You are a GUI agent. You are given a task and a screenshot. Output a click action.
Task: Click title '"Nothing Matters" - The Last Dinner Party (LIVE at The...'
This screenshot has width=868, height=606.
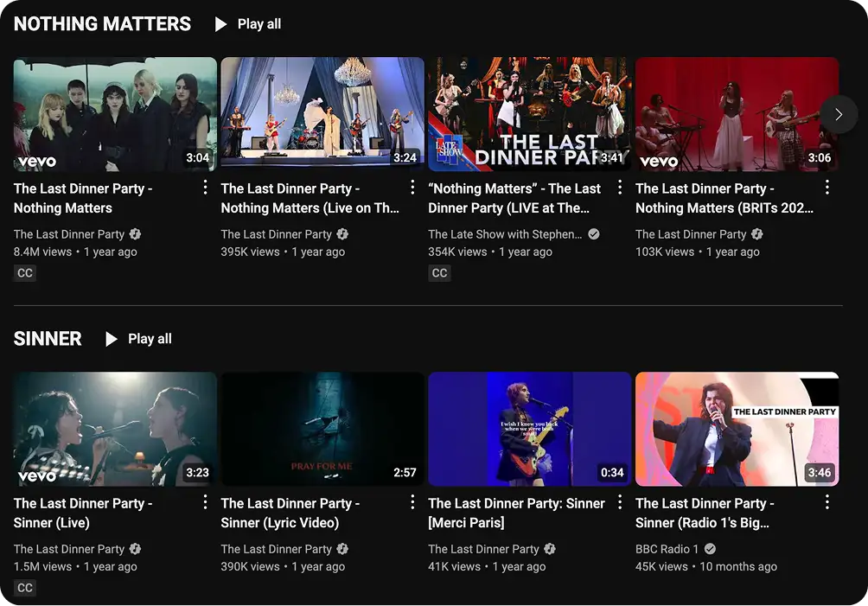[x=514, y=198]
